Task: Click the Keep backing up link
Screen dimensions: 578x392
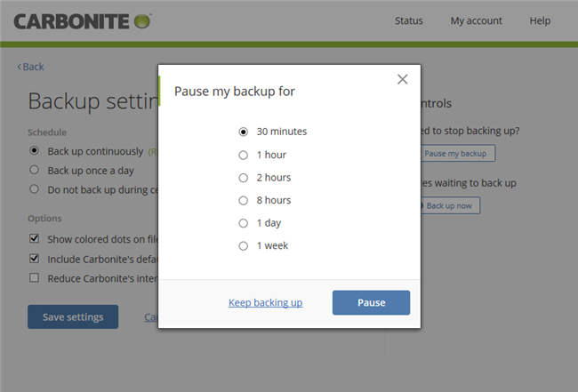Action: 265,302
